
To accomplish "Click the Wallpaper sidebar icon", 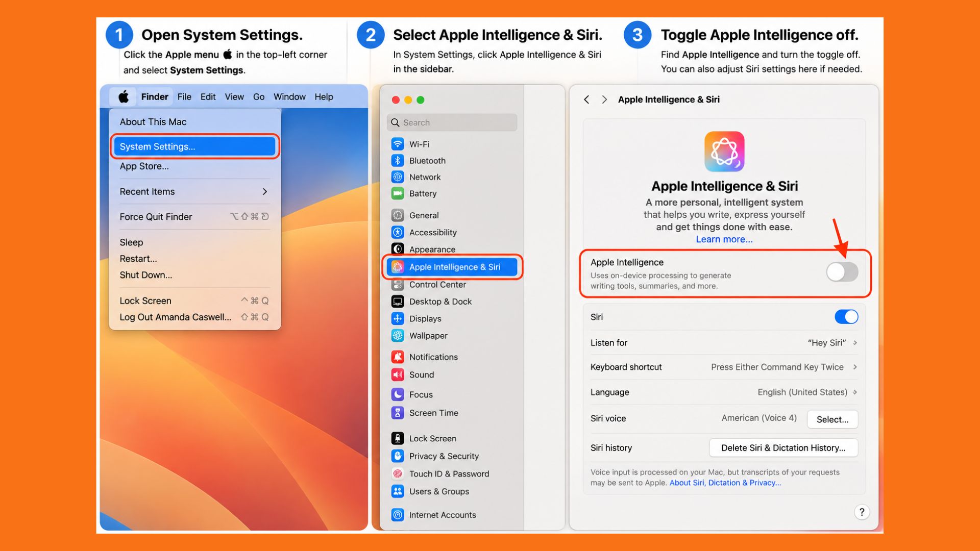I will [398, 335].
